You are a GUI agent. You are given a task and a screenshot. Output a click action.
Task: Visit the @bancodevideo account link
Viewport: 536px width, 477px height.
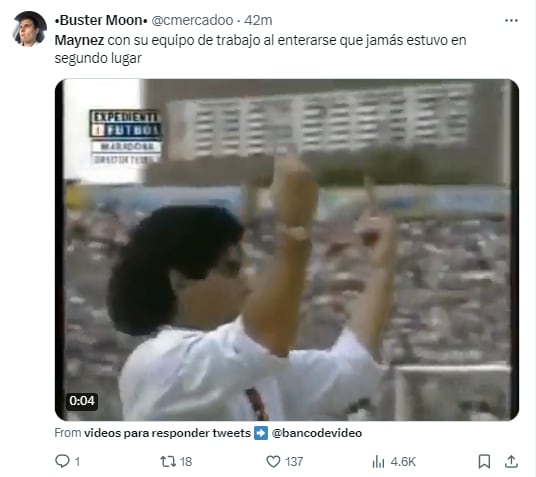click(x=317, y=433)
